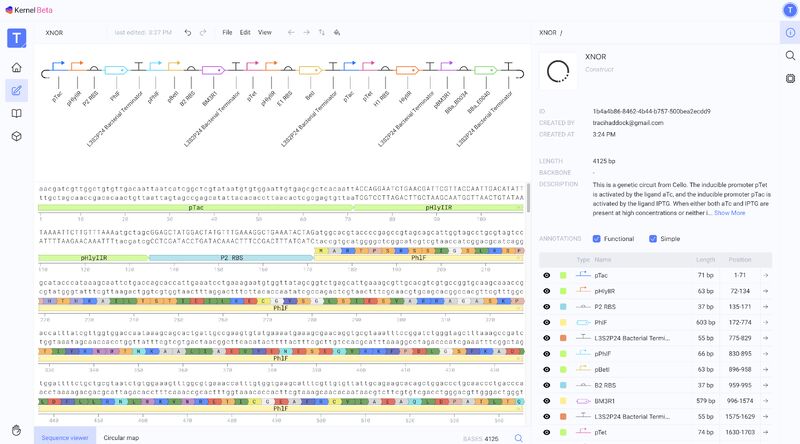
Task: Go to PhlF annotation with row arrow
Action: [x=765, y=323]
